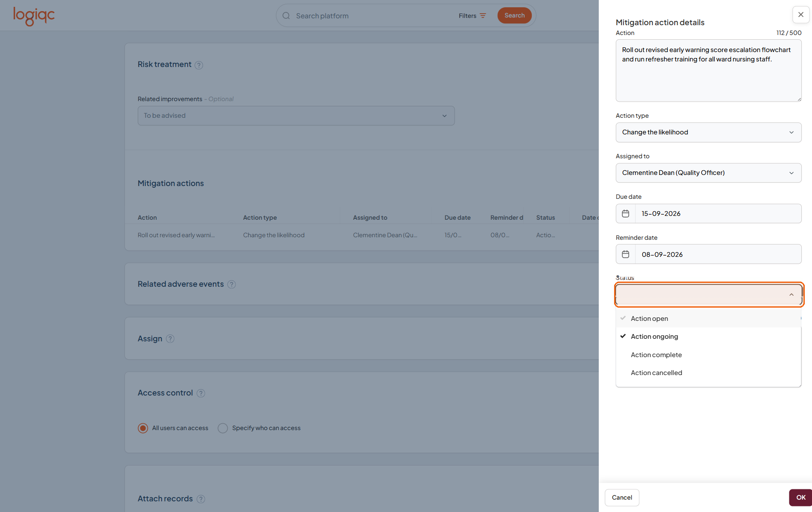Click 'Roll out revised early warni...' cell
This screenshot has height=512, width=812.
(176, 235)
